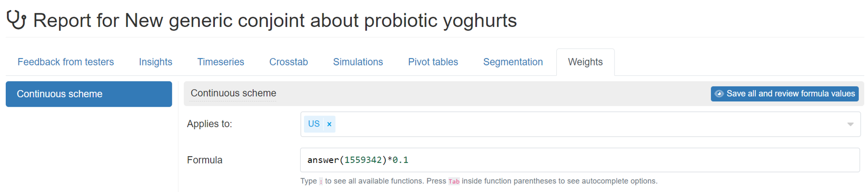Image resolution: width=868 pixels, height=192 pixels.
Task: Click the US tag label
Action: click(x=314, y=124)
